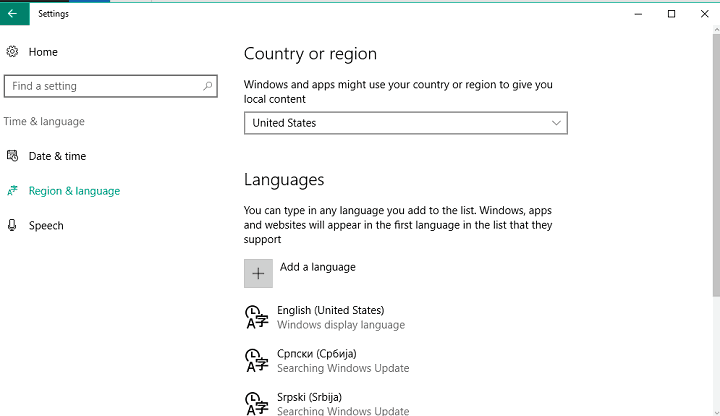Click the Languages heading
The image size is (720, 416).
tap(284, 180)
